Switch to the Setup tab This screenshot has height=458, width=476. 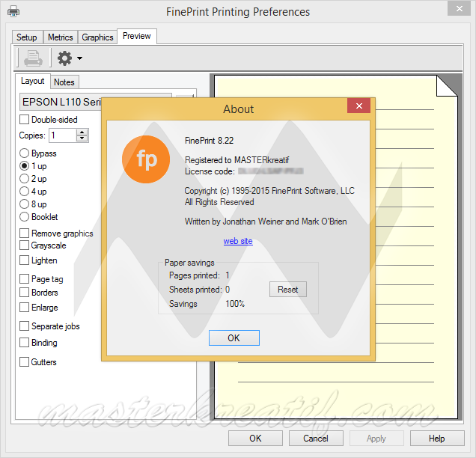(x=27, y=37)
